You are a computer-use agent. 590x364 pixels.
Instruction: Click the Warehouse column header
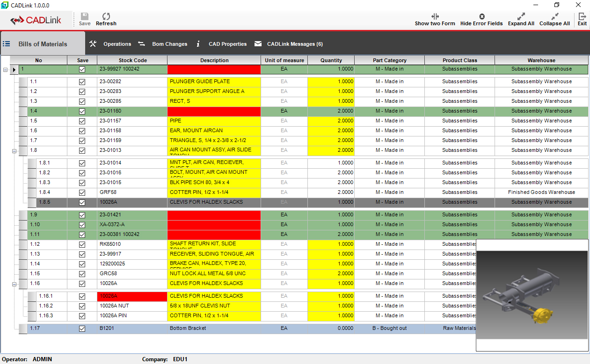541,60
